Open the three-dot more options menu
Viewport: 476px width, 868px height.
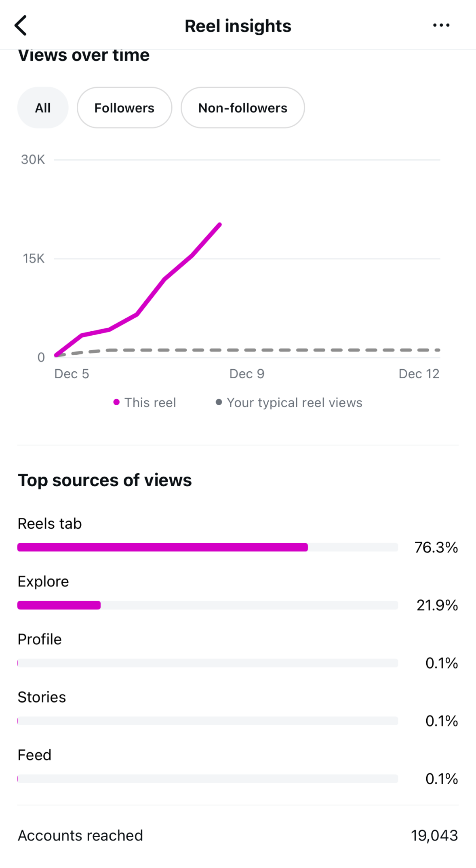point(441,25)
